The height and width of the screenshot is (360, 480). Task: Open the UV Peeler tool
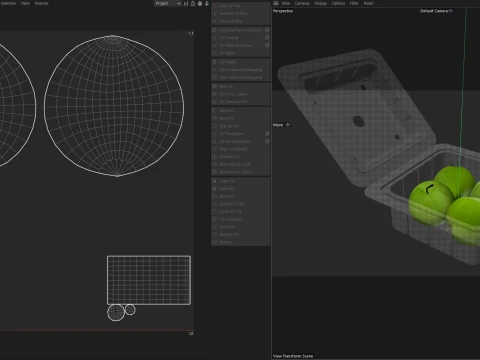click(x=241, y=62)
